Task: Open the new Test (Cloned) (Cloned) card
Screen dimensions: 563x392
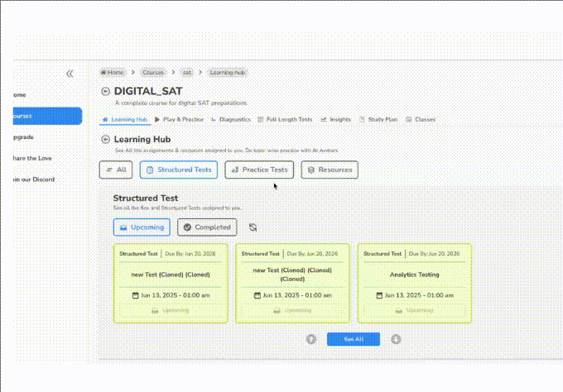Action: tap(171, 284)
